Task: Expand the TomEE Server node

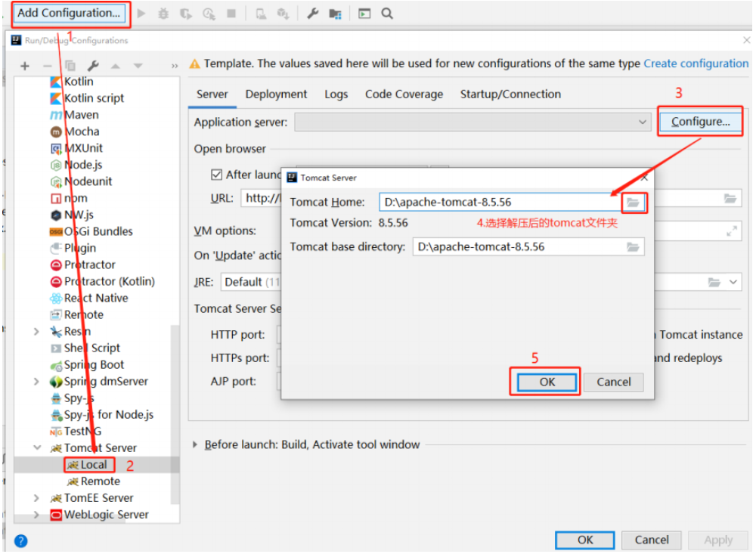Action: pos(36,498)
